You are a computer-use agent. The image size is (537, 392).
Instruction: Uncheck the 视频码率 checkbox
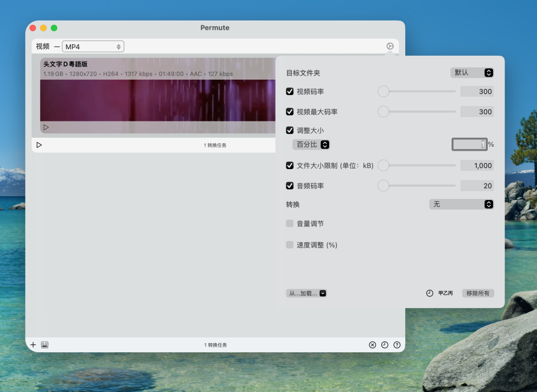click(x=290, y=91)
